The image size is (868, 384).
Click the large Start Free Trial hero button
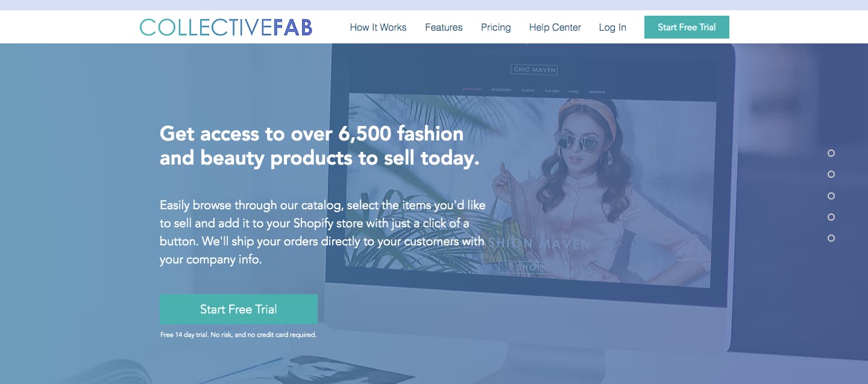click(x=239, y=309)
